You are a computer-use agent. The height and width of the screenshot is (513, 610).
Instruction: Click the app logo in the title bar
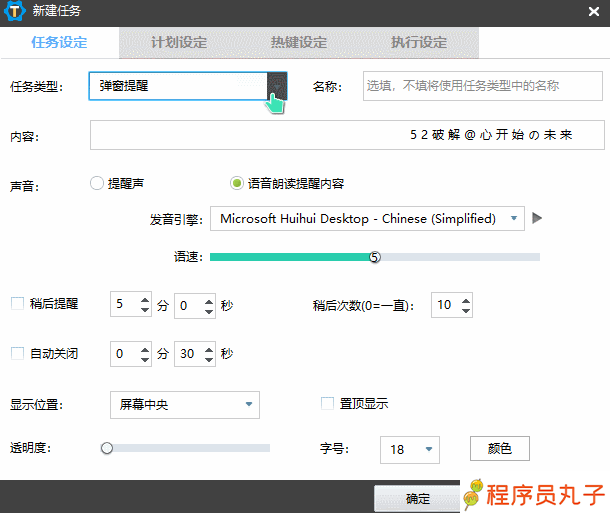click(x=15, y=11)
